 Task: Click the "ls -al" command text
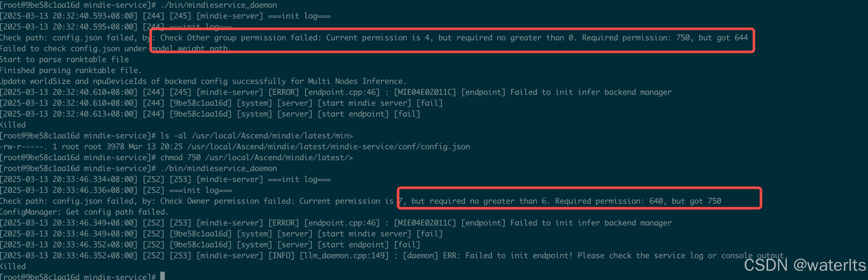(x=173, y=136)
